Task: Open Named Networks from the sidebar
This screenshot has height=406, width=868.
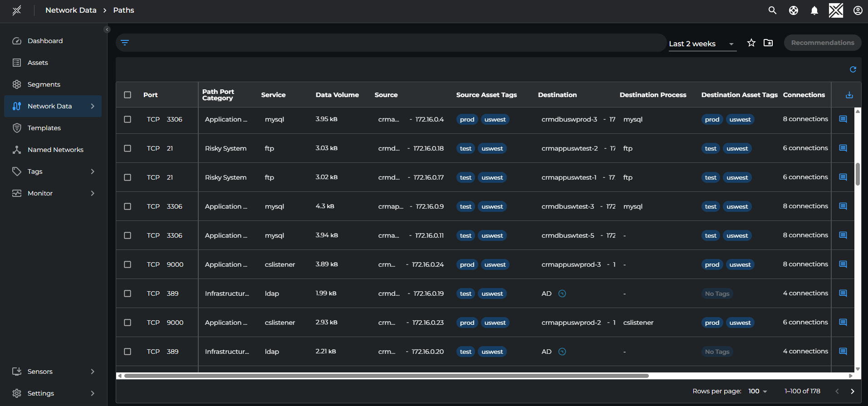Action: pyautogui.click(x=55, y=150)
